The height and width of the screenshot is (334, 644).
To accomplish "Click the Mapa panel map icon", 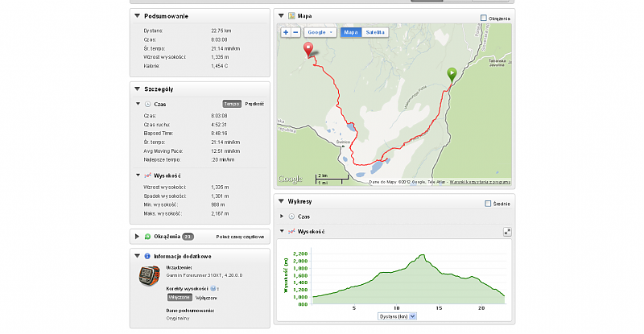I will pos(291,16).
